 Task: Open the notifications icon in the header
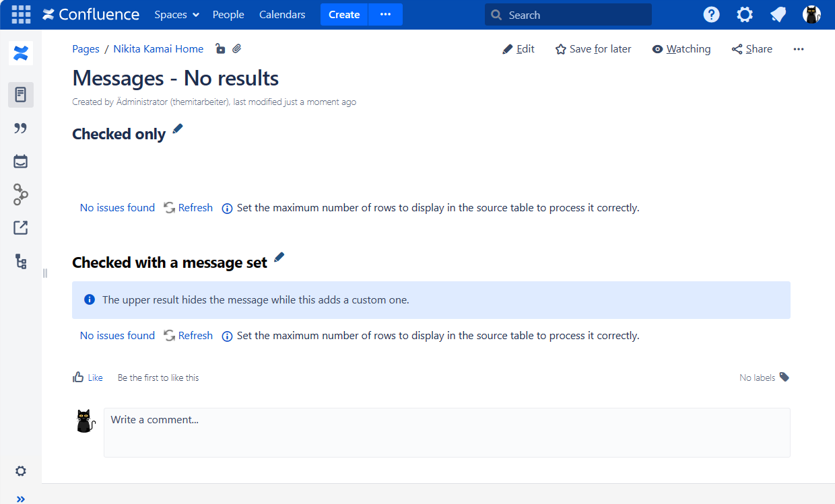[778, 15]
